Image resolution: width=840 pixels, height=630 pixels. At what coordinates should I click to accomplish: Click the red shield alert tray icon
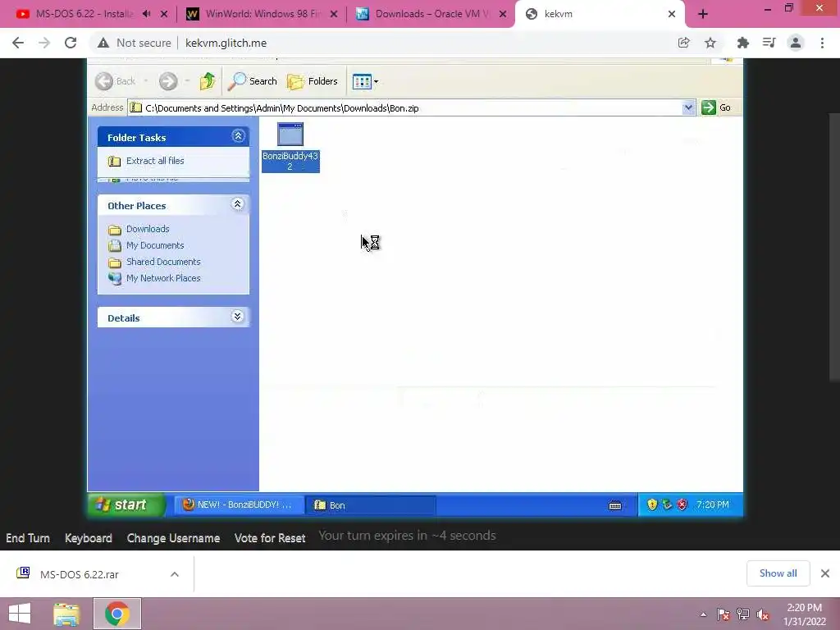(682, 504)
